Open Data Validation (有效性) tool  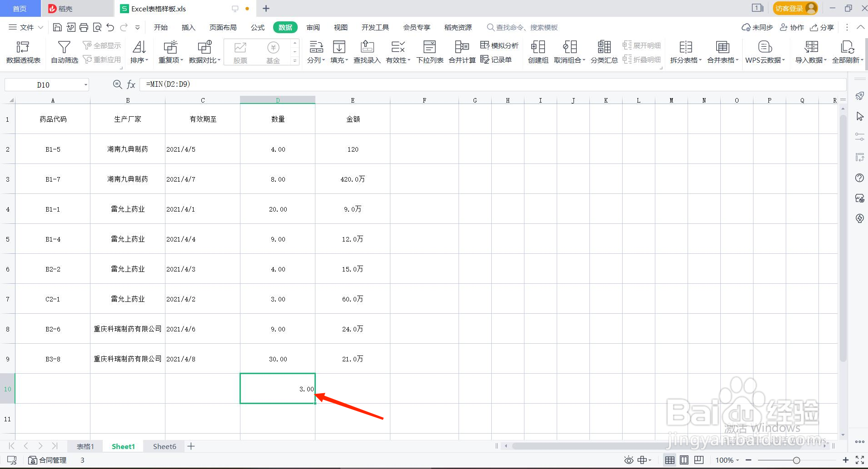tap(398, 52)
